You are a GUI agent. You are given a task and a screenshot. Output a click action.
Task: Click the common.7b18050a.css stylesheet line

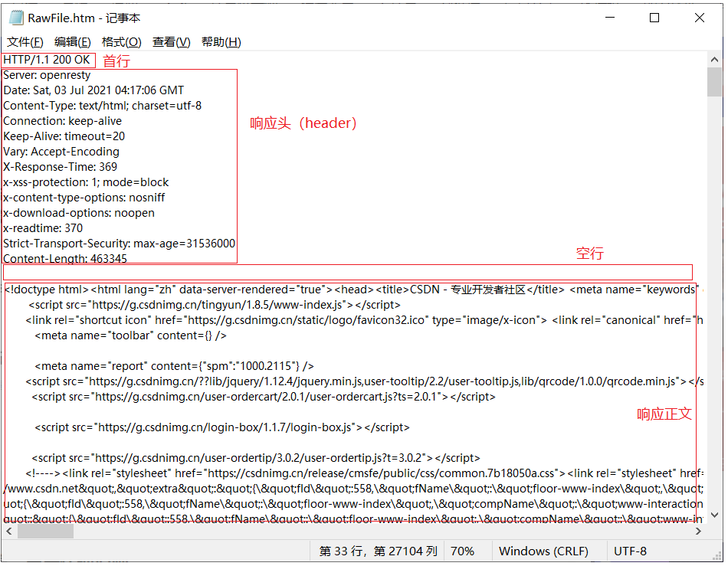(x=365, y=473)
